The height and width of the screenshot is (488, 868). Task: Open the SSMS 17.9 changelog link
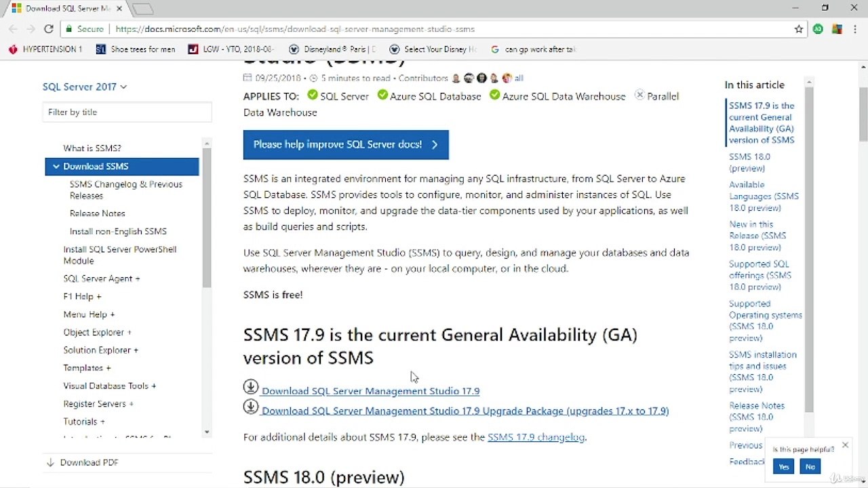coord(536,437)
